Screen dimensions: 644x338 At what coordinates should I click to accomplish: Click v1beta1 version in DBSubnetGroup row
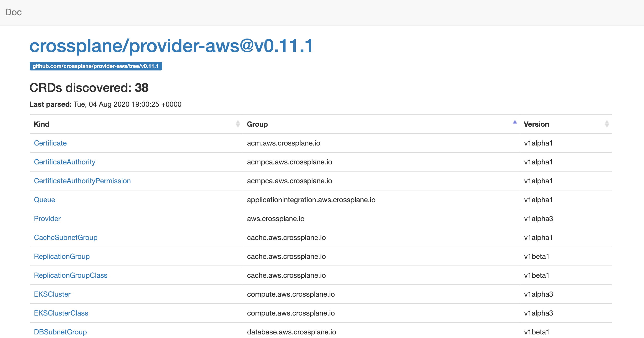point(537,332)
